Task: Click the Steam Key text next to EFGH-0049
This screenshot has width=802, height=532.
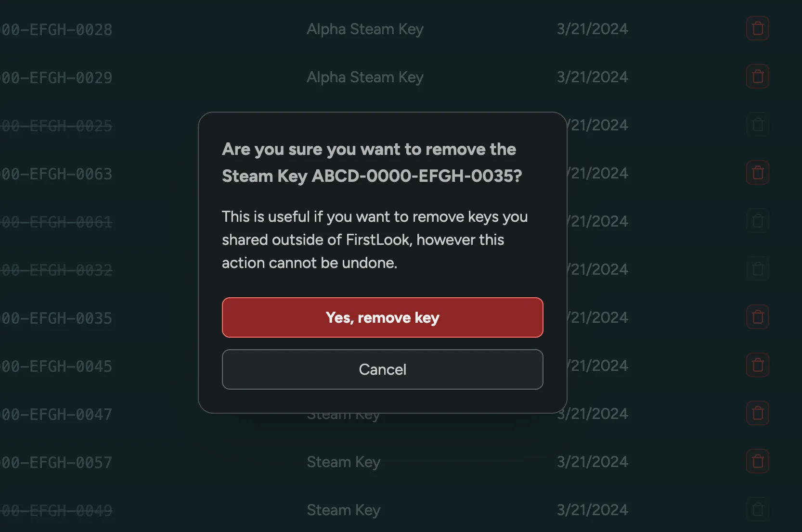Action: pyautogui.click(x=344, y=510)
